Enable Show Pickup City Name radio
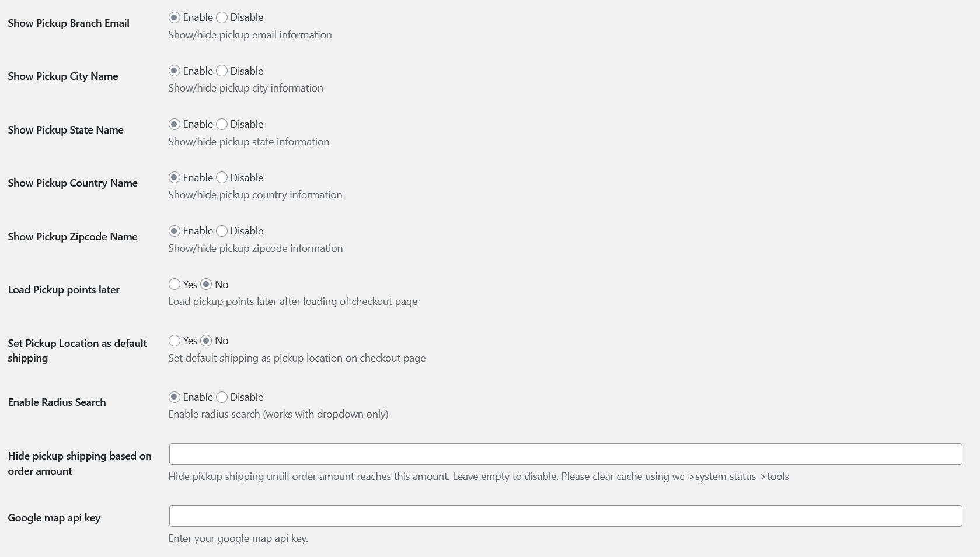The width and height of the screenshot is (980, 557). (x=174, y=71)
